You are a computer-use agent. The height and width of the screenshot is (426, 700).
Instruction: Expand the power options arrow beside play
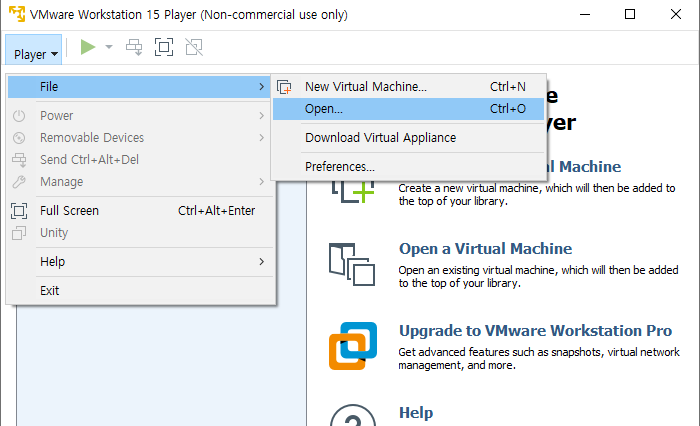pos(108,47)
